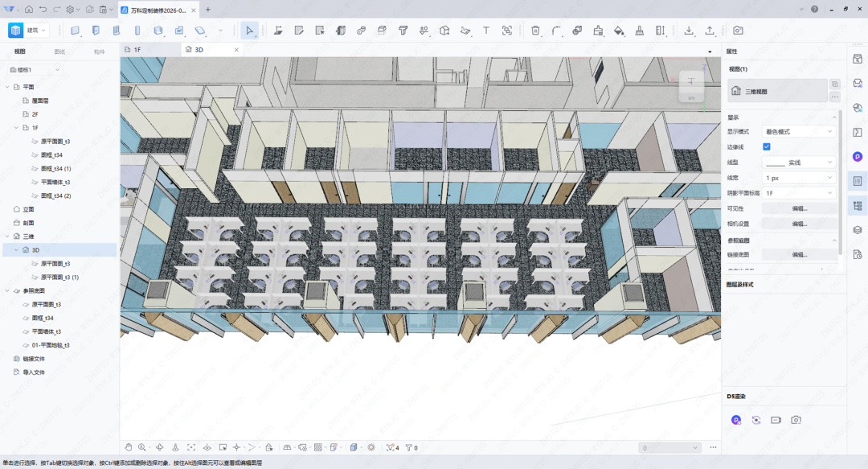Switch to the 图纸 panel tab

pyautogui.click(x=59, y=51)
